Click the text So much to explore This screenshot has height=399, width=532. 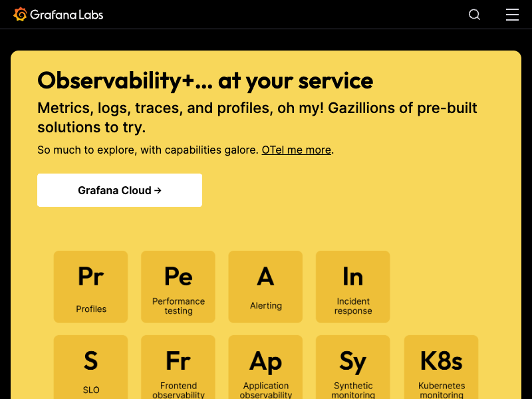(86, 150)
